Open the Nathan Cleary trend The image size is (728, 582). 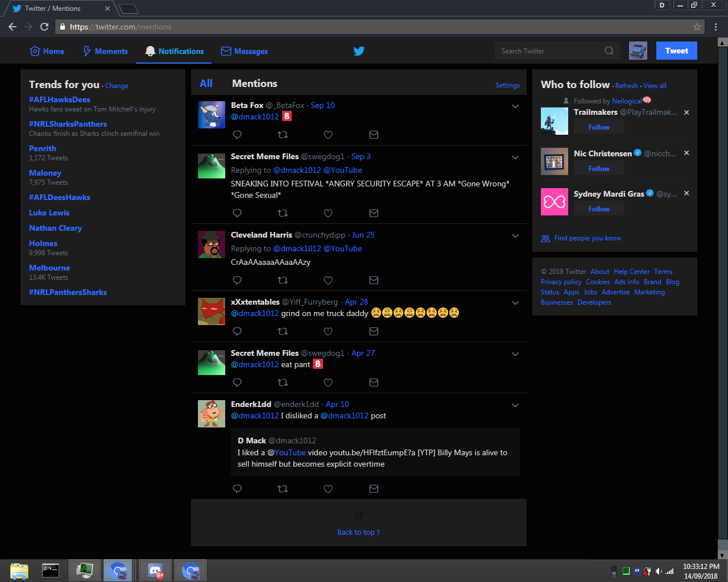pyautogui.click(x=56, y=228)
